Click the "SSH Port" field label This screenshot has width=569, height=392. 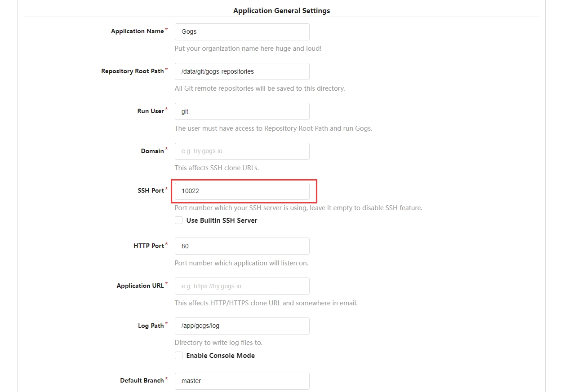151,190
